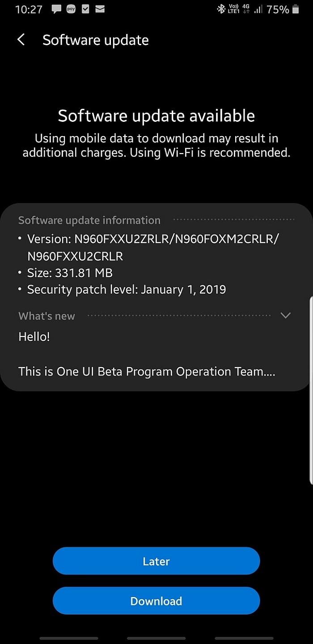Tap the signal strength bars icon
This screenshot has height=644, width=313.
pyautogui.click(x=258, y=9)
